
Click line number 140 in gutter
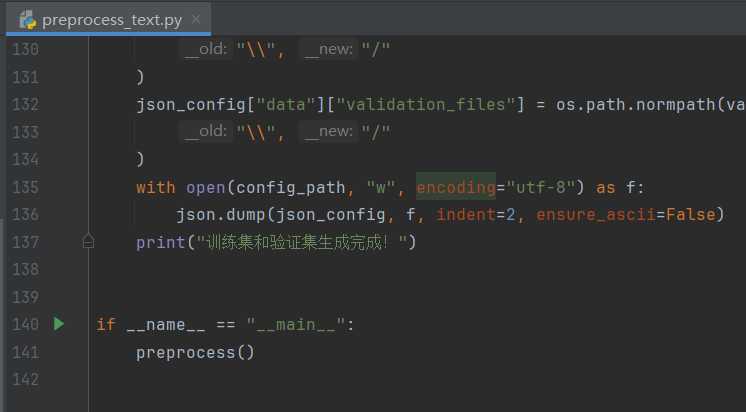[x=25, y=325]
